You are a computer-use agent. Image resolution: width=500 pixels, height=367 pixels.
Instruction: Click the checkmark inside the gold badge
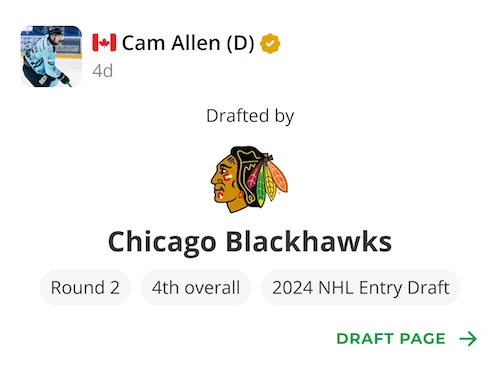point(270,43)
